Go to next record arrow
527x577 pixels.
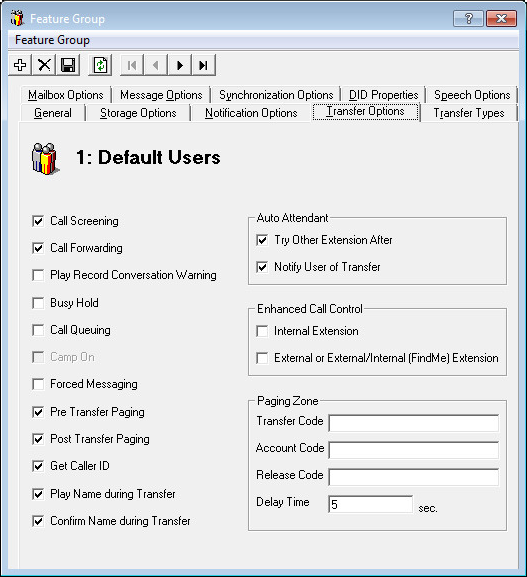(x=180, y=65)
